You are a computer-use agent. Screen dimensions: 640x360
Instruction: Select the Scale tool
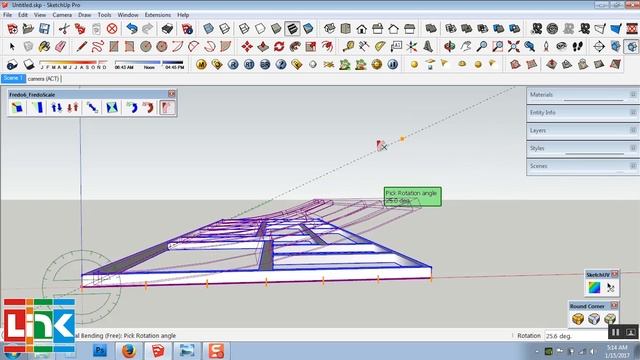pos(311,47)
